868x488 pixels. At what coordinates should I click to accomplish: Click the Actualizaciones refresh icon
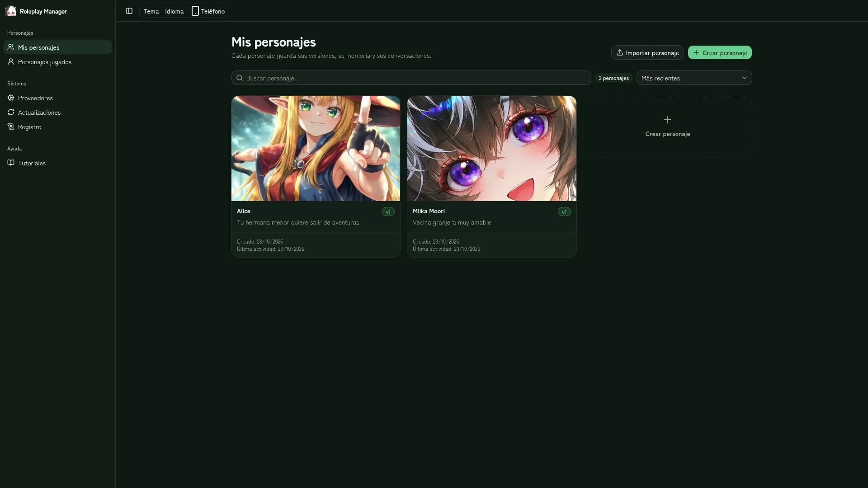11,113
